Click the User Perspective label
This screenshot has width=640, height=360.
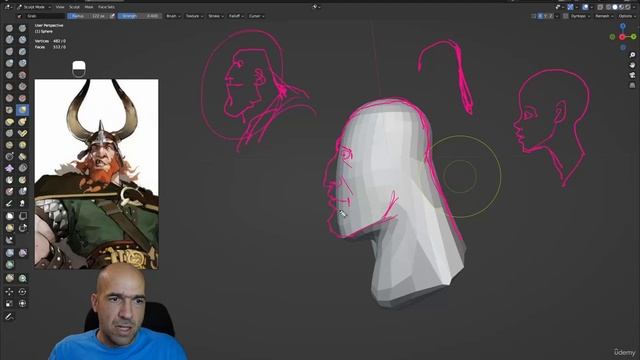pyautogui.click(x=49, y=25)
